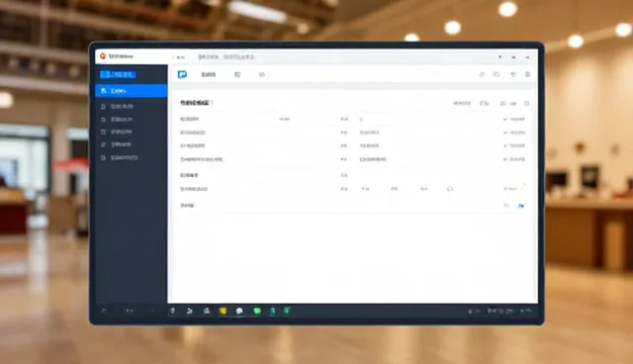Click the rightmost green icon among taskbar apps
Image resolution: width=633 pixels, height=364 pixels.
(x=287, y=311)
